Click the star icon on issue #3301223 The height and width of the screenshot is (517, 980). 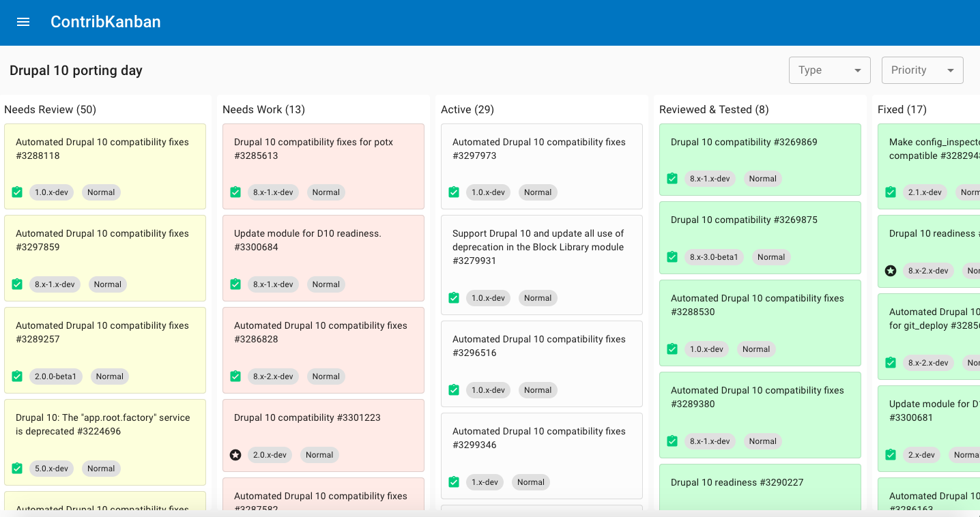coord(235,455)
